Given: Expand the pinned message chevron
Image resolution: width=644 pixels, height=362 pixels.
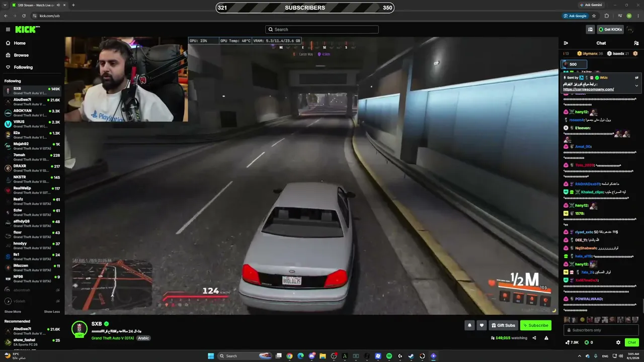Looking at the screenshot, I should click(x=636, y=85).
